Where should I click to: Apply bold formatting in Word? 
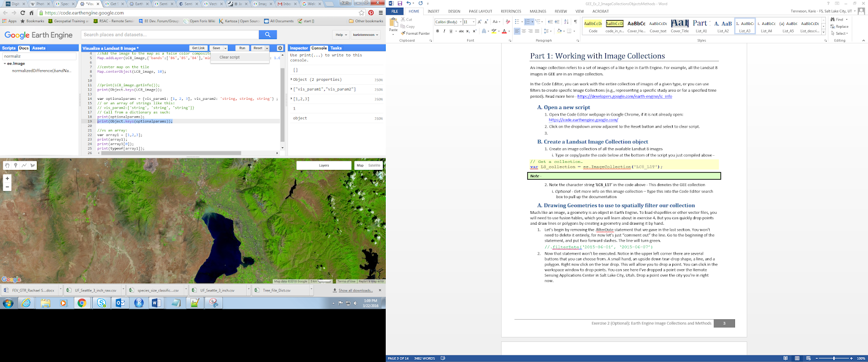438,31
